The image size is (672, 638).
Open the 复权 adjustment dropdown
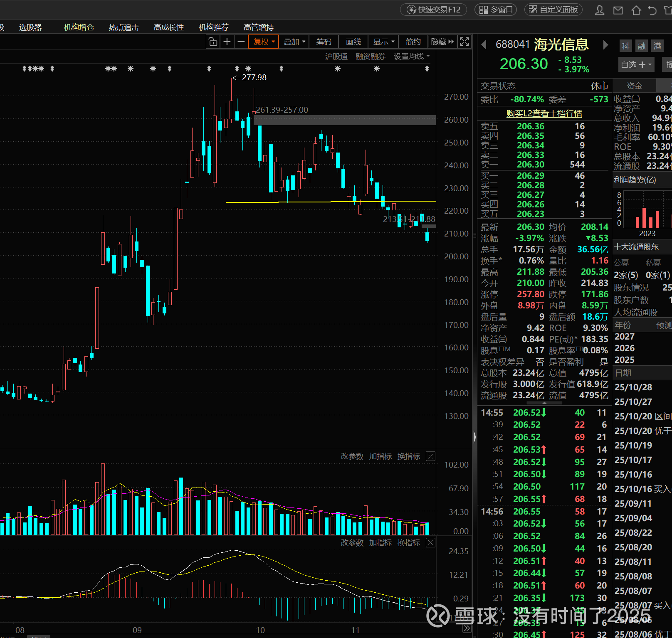264,42
